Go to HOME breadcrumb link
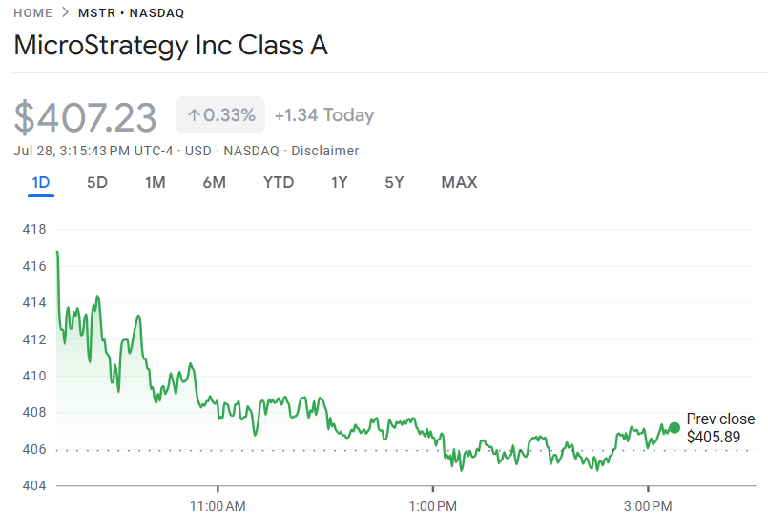 click(32, 13)
